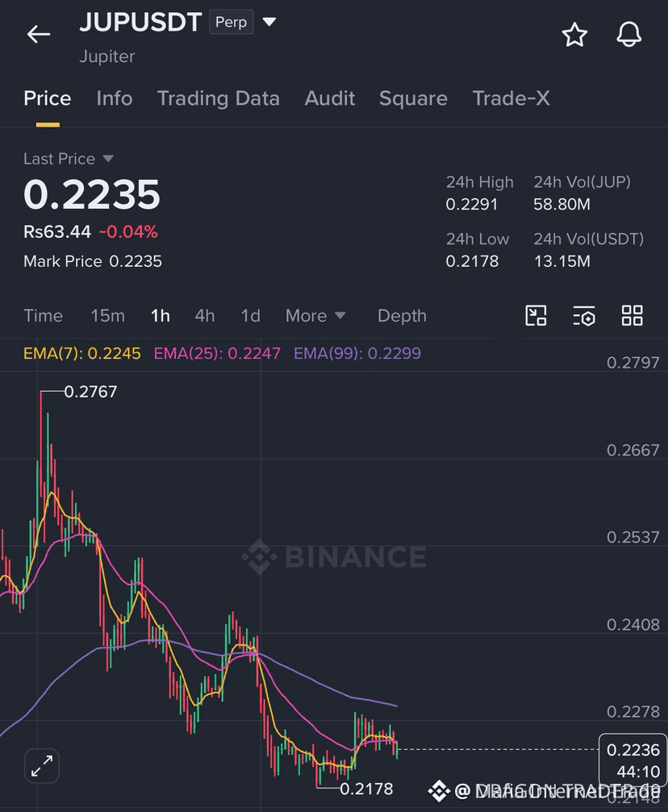
Task: Tap the 24h Vol(USDT) value 13.15M
Action: (x=562, y=261)
